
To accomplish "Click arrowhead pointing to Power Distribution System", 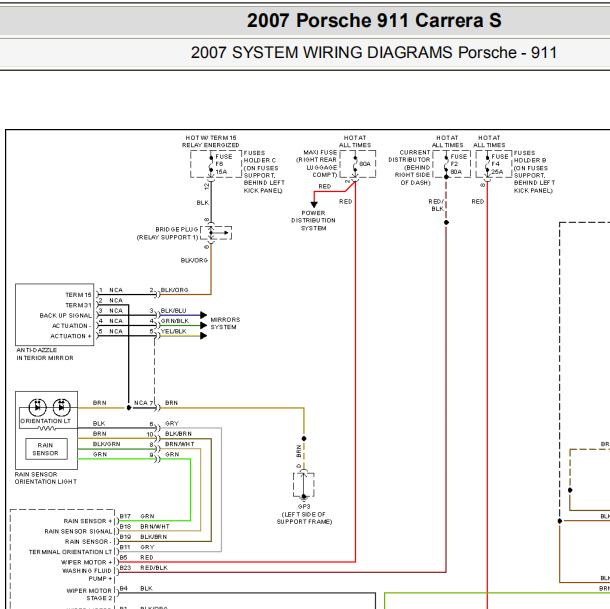I will tap(314, 204).
